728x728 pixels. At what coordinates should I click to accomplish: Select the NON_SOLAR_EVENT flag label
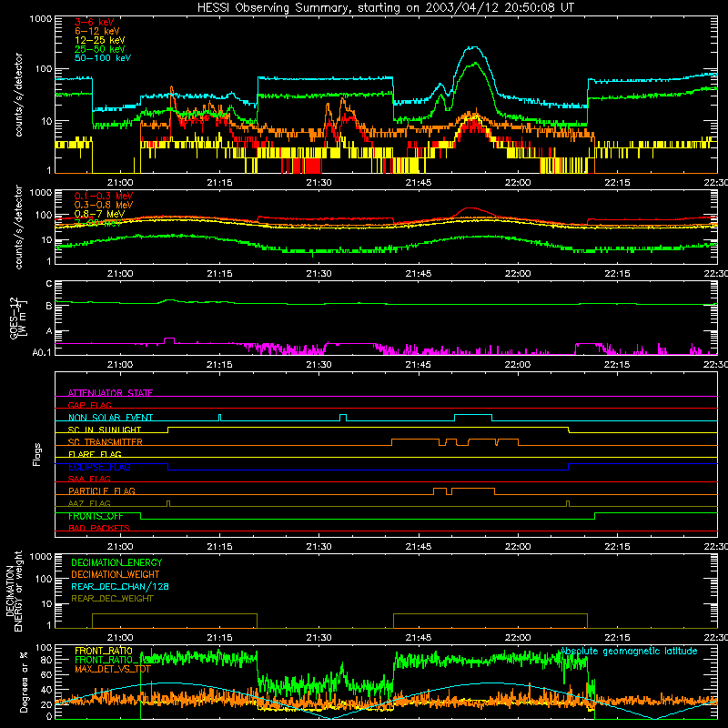pos(110,418)
